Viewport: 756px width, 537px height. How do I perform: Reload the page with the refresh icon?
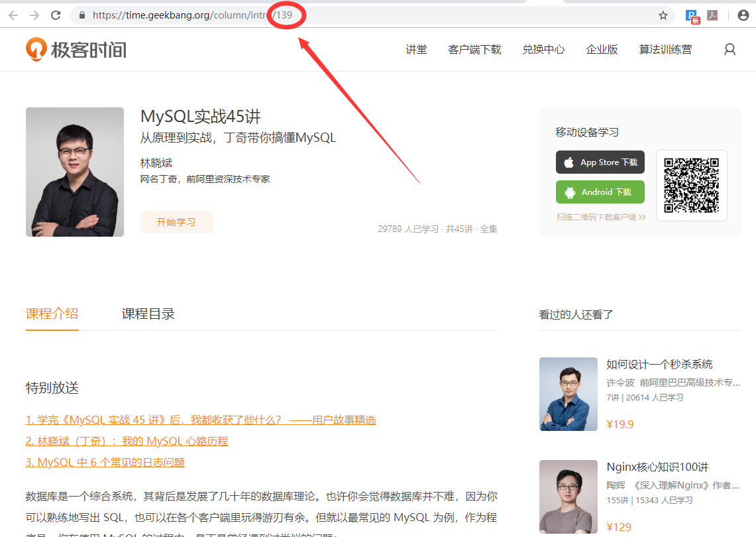coord(56,15)
